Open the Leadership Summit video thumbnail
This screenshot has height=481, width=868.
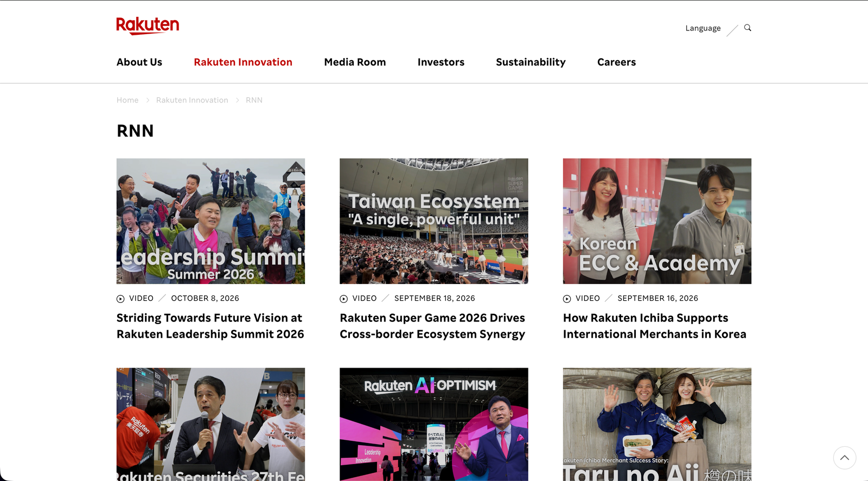[x=210, y=221]
